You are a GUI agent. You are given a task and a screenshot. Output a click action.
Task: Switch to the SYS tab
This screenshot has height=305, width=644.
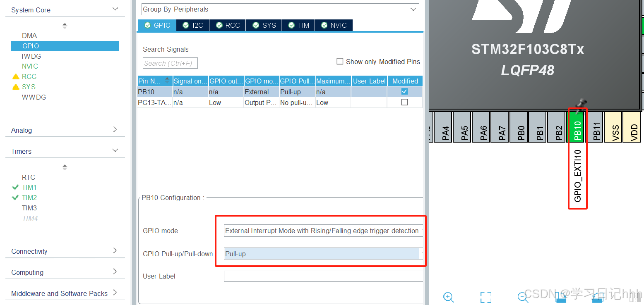coord(264,25)
